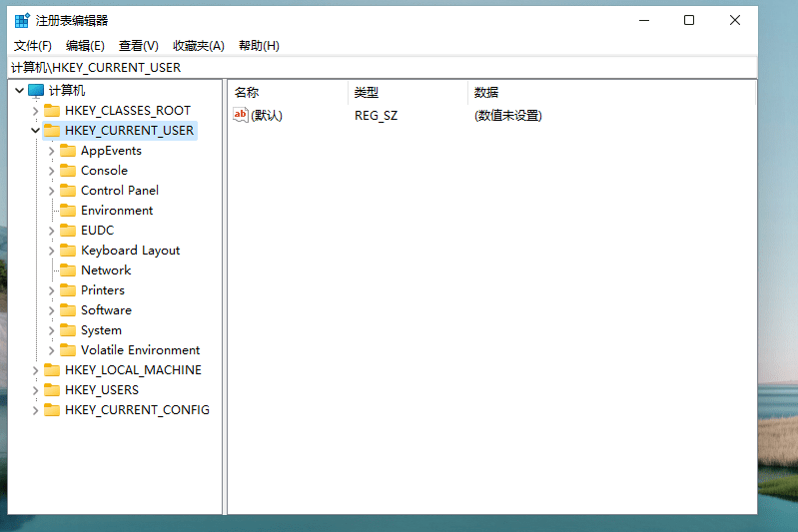Click the HKEY_CURRENT_USER folder icon

(x=52, y=130)
